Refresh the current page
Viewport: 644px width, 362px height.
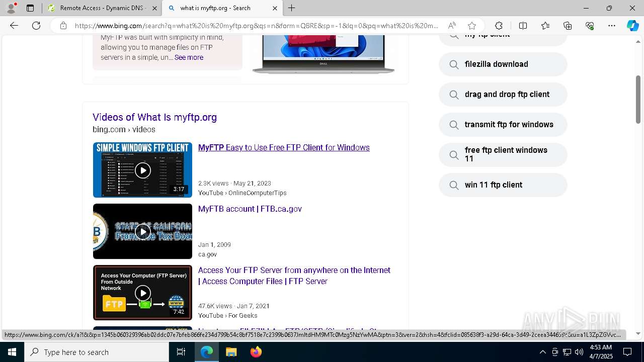click(x=36, y=26)
